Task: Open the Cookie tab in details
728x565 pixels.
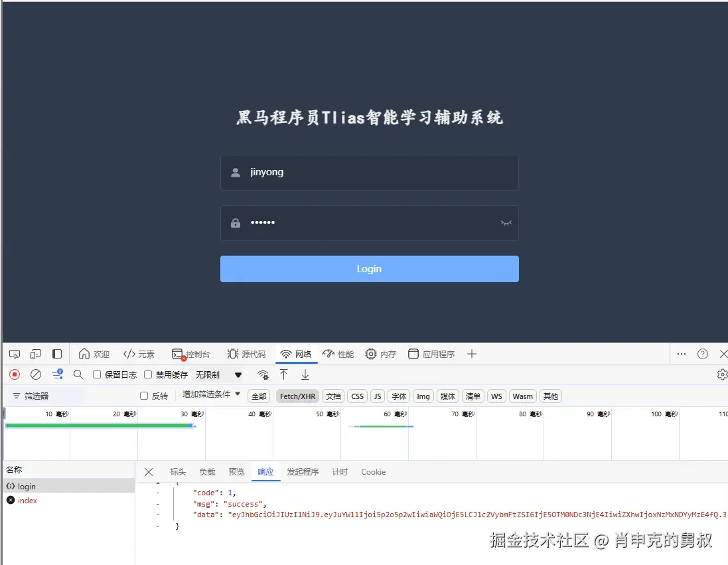Action: coord(373,472)
